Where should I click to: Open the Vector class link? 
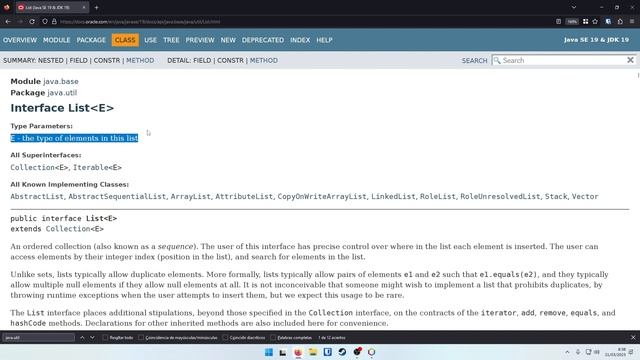click(585, 196)
